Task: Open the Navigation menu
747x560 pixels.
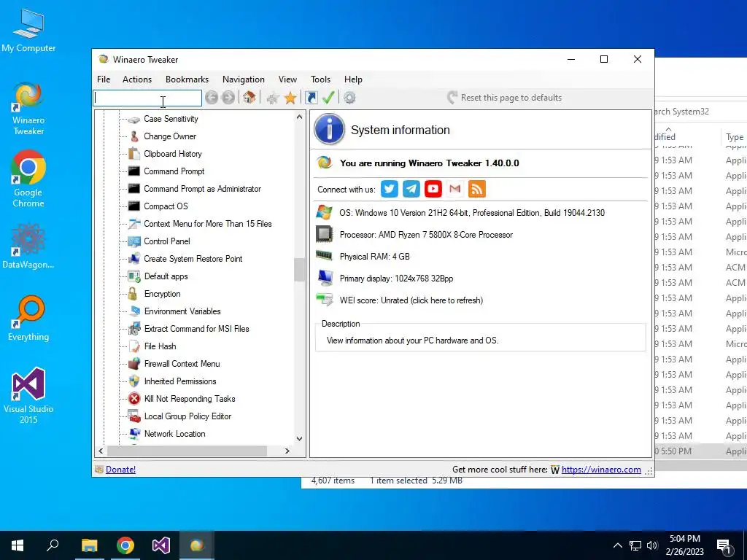Action: pyautogui.click(x=244, y=79)
